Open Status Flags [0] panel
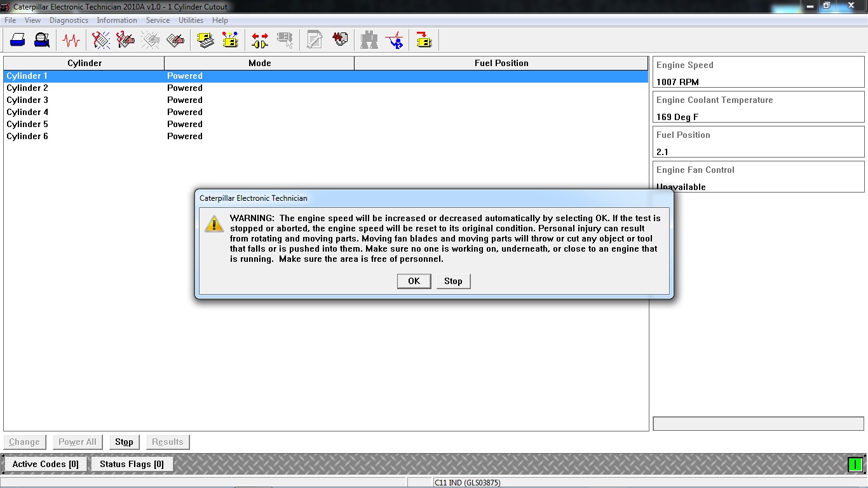Screen dimensions: 868x488 coord(132,464)
